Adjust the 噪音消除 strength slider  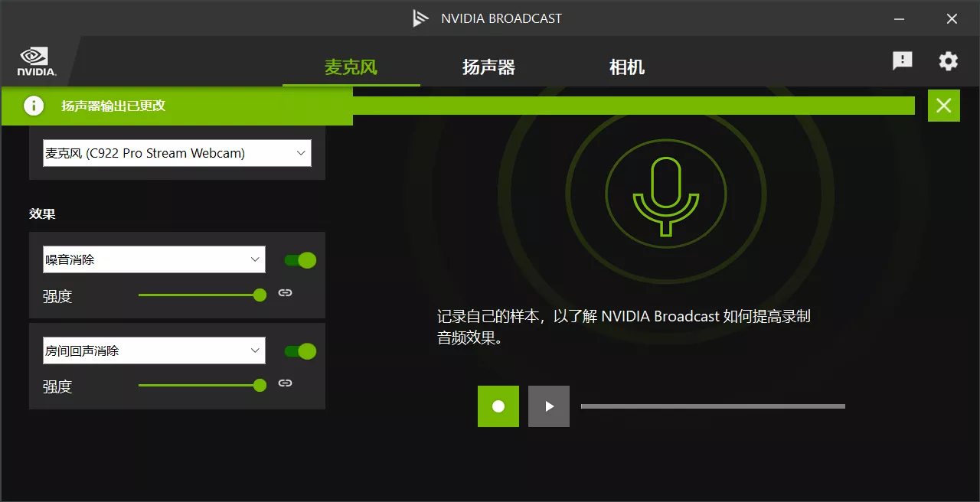point(260,295)
